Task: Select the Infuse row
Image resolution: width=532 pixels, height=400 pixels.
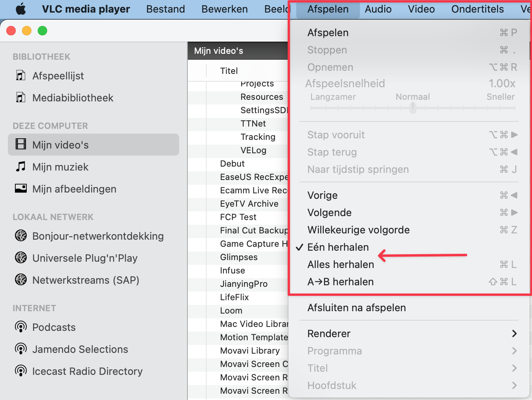Action: (x=238, y=270)
